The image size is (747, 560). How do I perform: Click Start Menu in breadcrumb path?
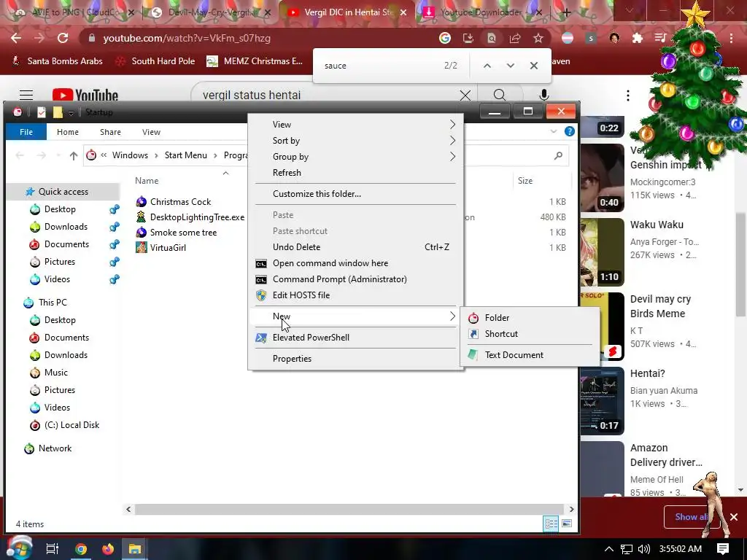(186, 155)
